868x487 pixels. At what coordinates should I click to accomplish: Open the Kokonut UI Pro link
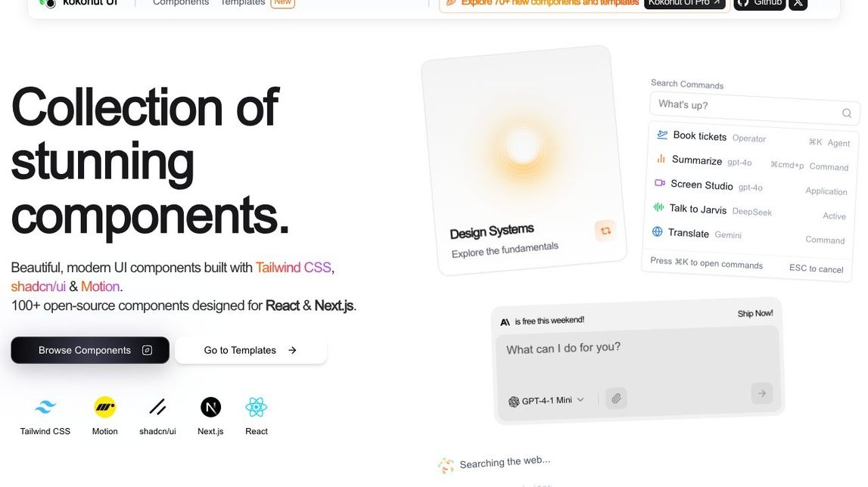pos(684,3)
